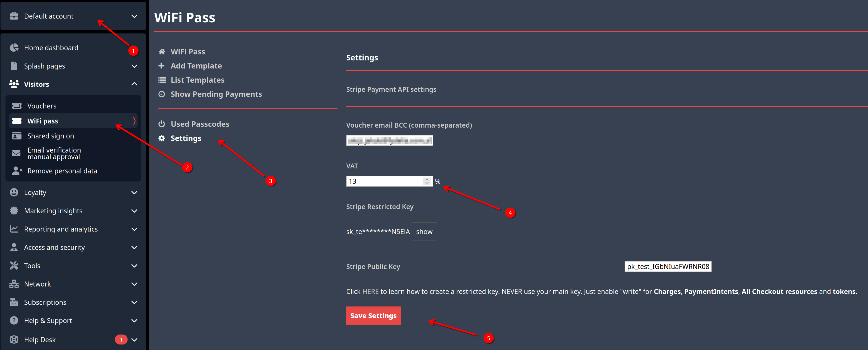Screen dimensions: 868x350
Task: Click the Network topology icon
Action: point(14,284)
